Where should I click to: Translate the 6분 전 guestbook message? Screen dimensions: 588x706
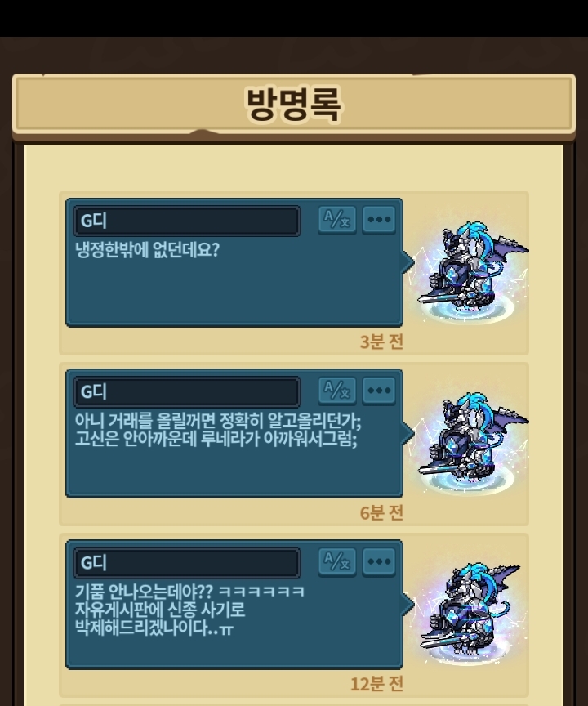coord(337,391)
